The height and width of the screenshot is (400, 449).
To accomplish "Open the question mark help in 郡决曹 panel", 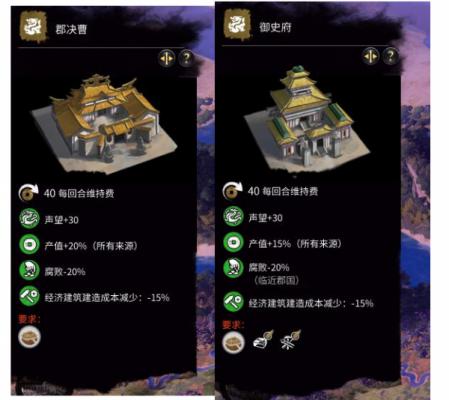I will pyautogui.click(x=186, y=58).
